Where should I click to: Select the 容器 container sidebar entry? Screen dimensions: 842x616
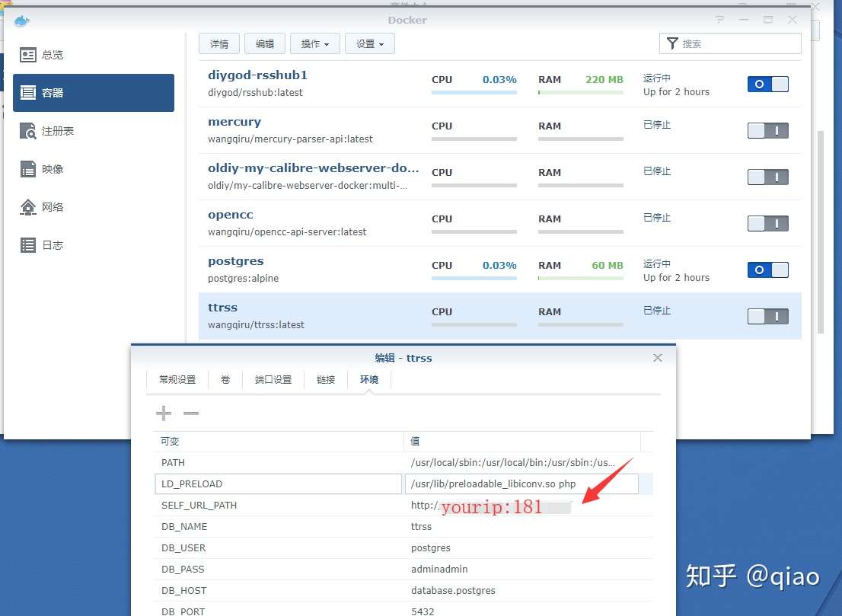coord(94,93)
